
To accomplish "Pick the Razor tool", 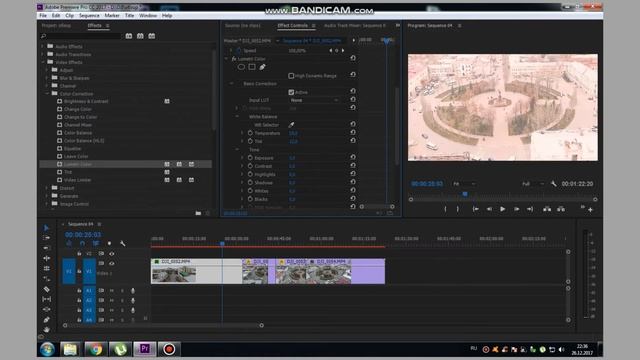I will pyautogui.click(x=47, y=289).
